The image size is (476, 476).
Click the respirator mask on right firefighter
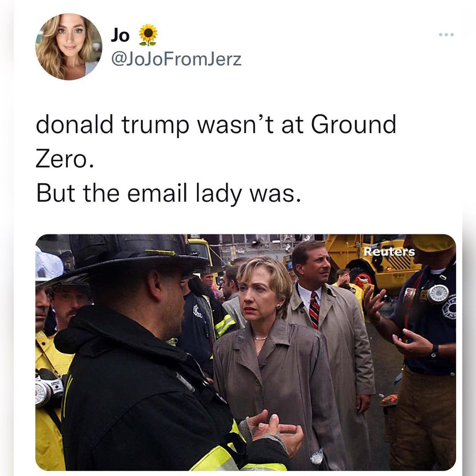(x=438, y=294)
